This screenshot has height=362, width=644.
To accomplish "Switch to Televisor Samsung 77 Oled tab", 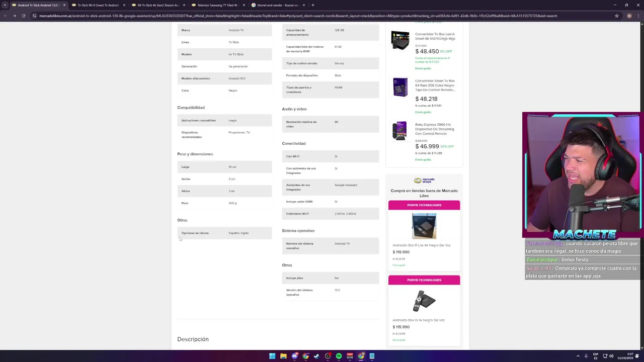I will pos(217,5).
